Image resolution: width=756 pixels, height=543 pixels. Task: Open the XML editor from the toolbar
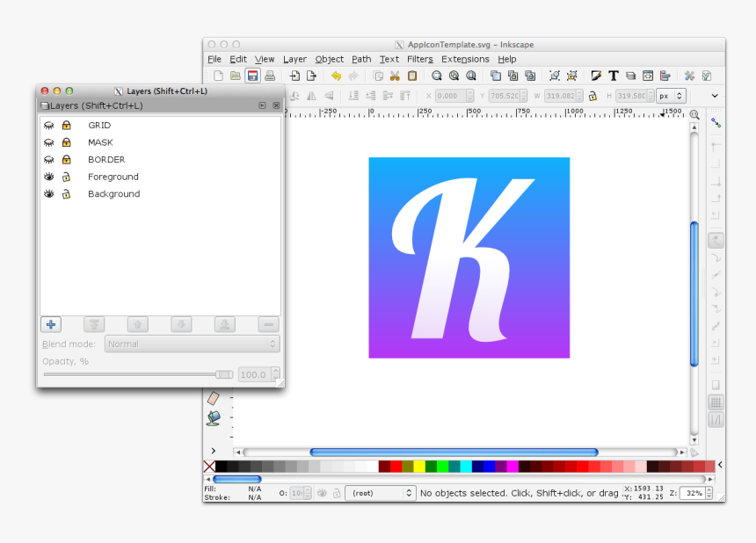(647, 76)
